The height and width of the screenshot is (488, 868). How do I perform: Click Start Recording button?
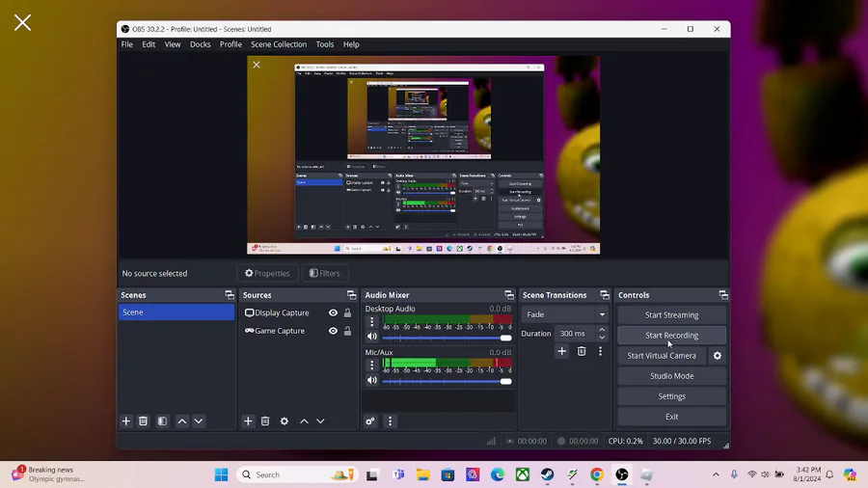tap(671, 336)
